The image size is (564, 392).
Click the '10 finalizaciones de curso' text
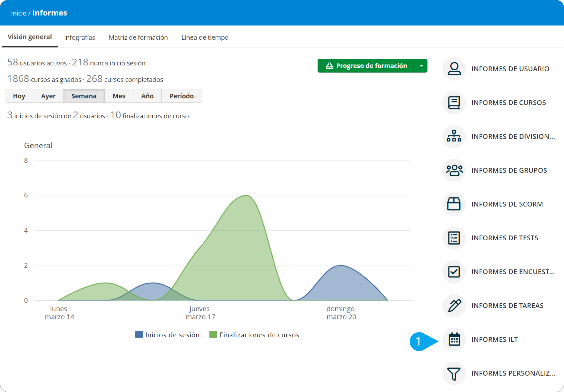[149, 115]
